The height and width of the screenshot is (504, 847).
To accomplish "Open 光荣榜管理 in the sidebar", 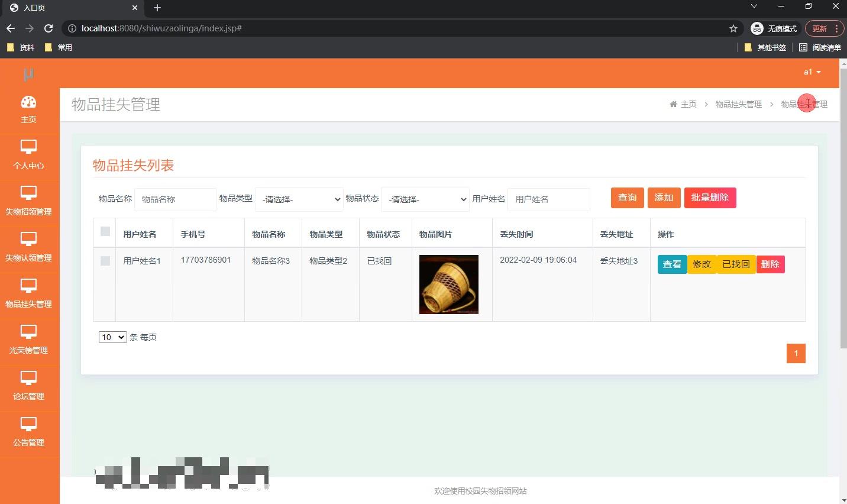I will (28, 339).
